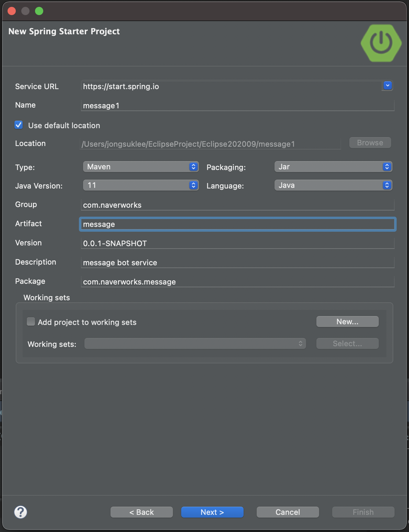Open the Java Version dropdown showing 11
The width and height of the screenshot is (409, 532).
[141, 185]
